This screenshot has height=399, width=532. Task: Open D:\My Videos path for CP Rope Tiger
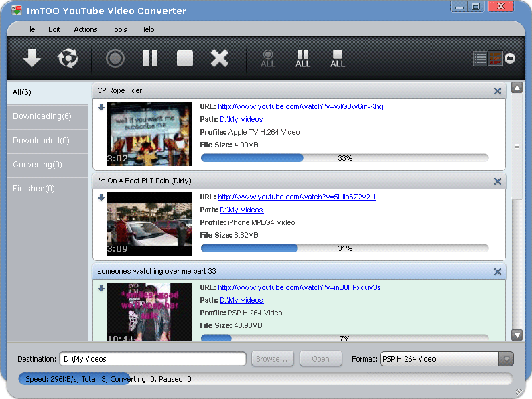[x=242, y=119]
